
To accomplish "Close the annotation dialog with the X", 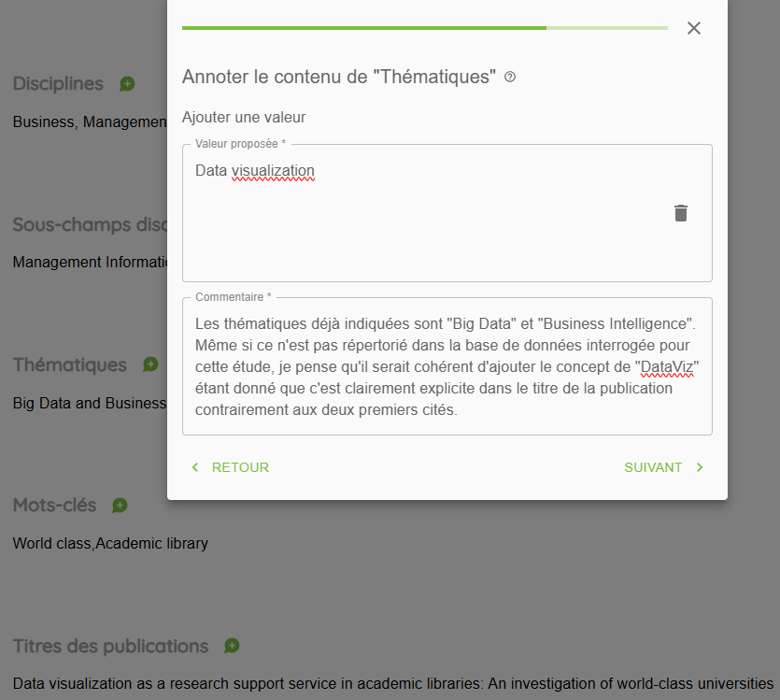I will click(x=693, y=28).
